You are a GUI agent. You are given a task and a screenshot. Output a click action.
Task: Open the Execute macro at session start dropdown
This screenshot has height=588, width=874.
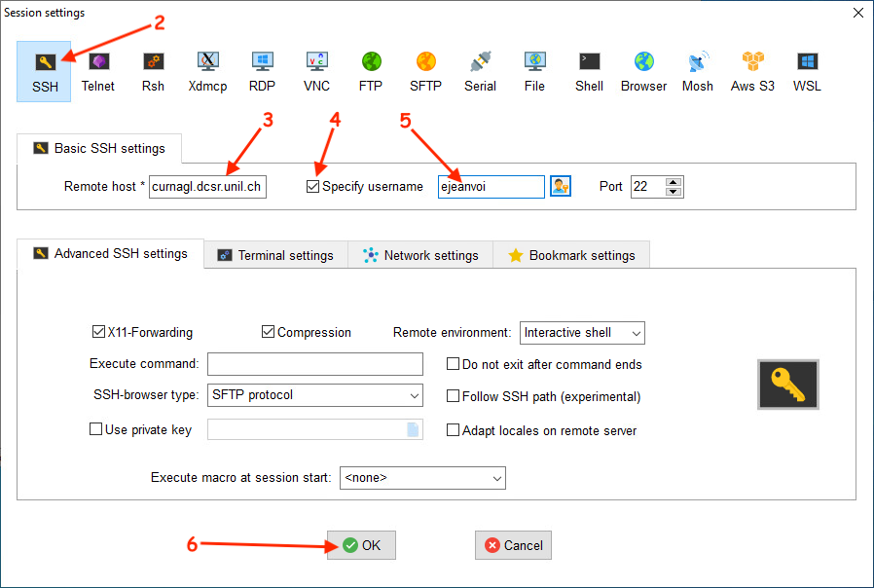pos(422,478)
